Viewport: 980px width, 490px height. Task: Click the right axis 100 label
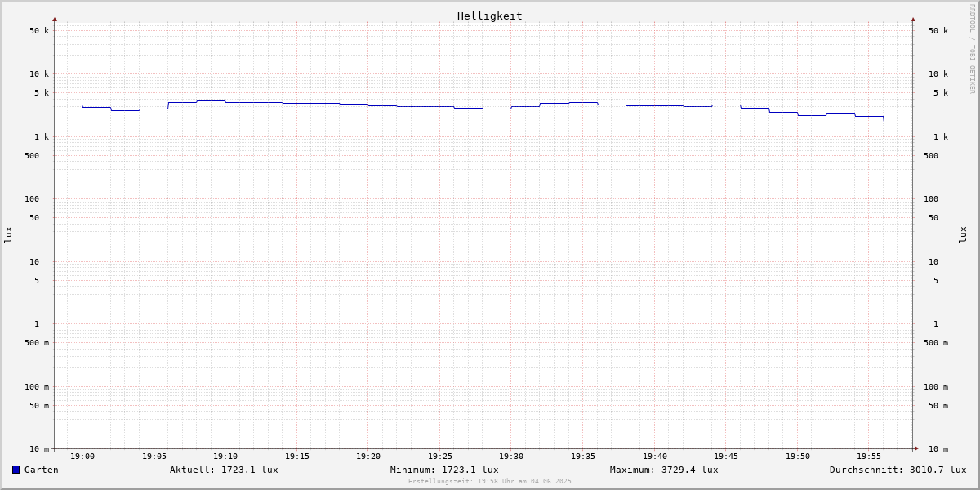(931, 199)
